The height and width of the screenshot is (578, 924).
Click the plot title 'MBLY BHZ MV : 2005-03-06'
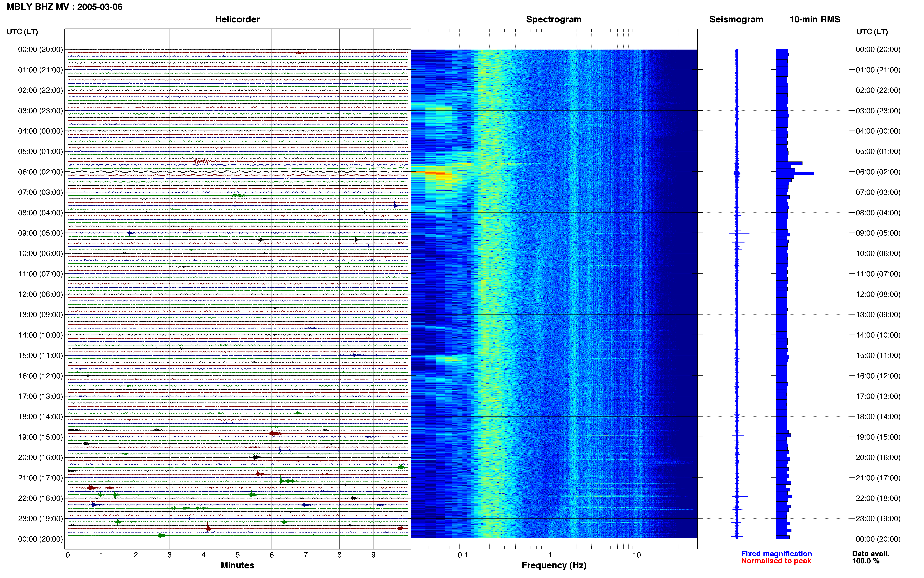(65, 7)
